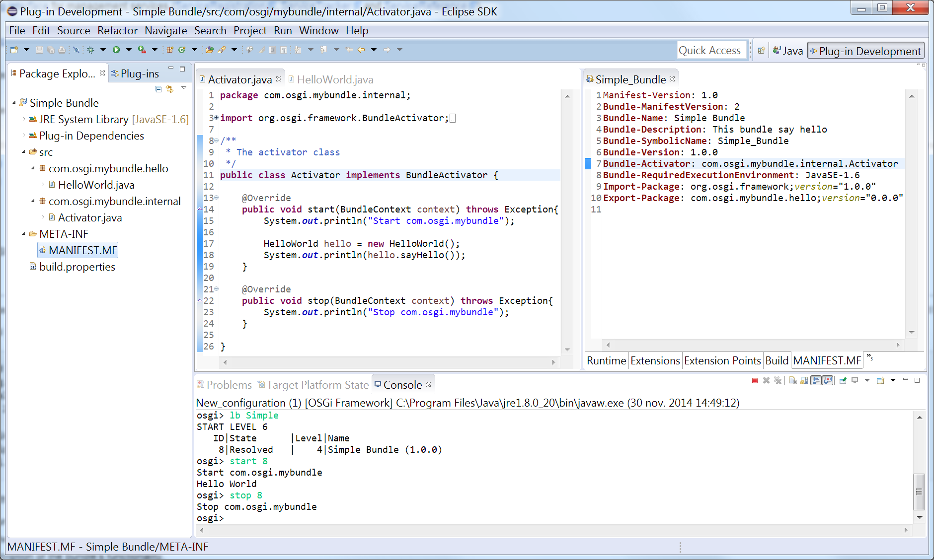Open the Search dropdown arrow
934x560 pixels.
[234, 50]
